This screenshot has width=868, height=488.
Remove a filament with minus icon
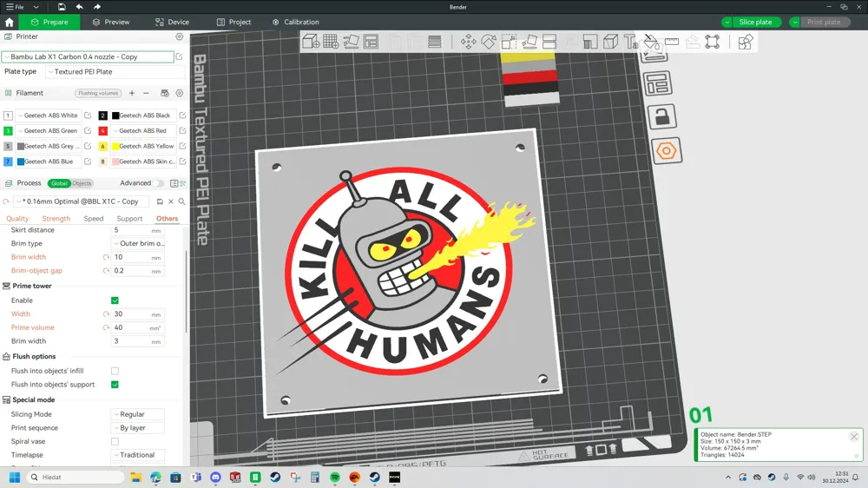[146, 93]
